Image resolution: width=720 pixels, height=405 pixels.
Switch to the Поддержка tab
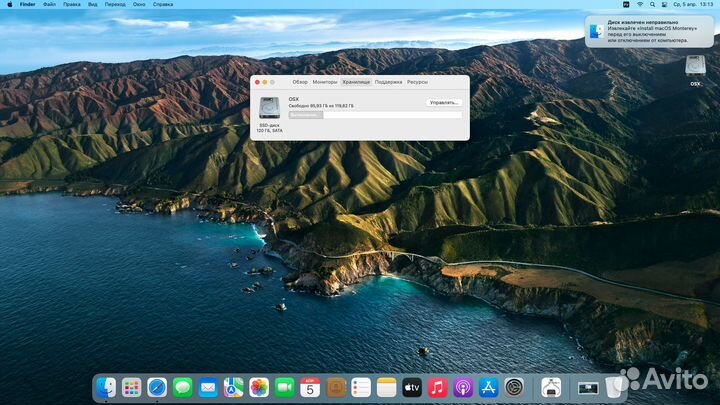point(388,82)
